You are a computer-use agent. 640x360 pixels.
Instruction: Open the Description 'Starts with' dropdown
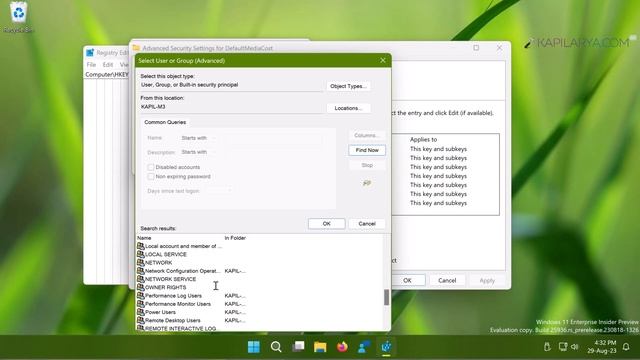coord(199,152)
